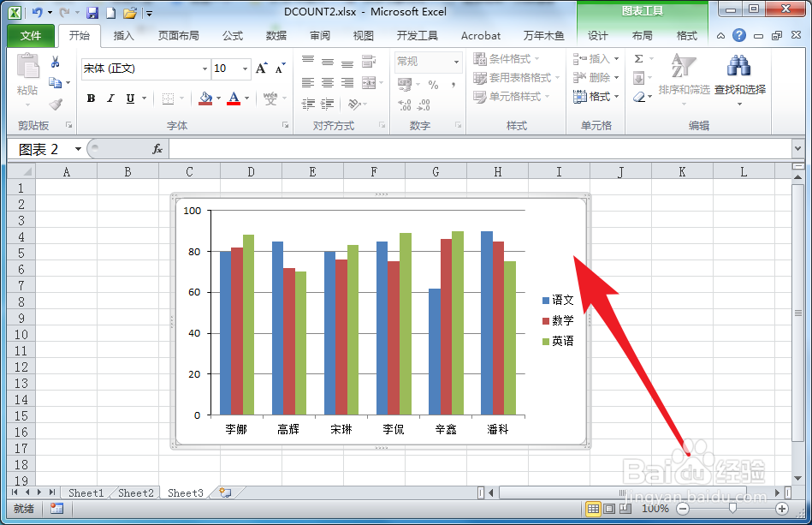Click the Save disk icon
This screenshot has width=812, height=525.
[92, 13]
